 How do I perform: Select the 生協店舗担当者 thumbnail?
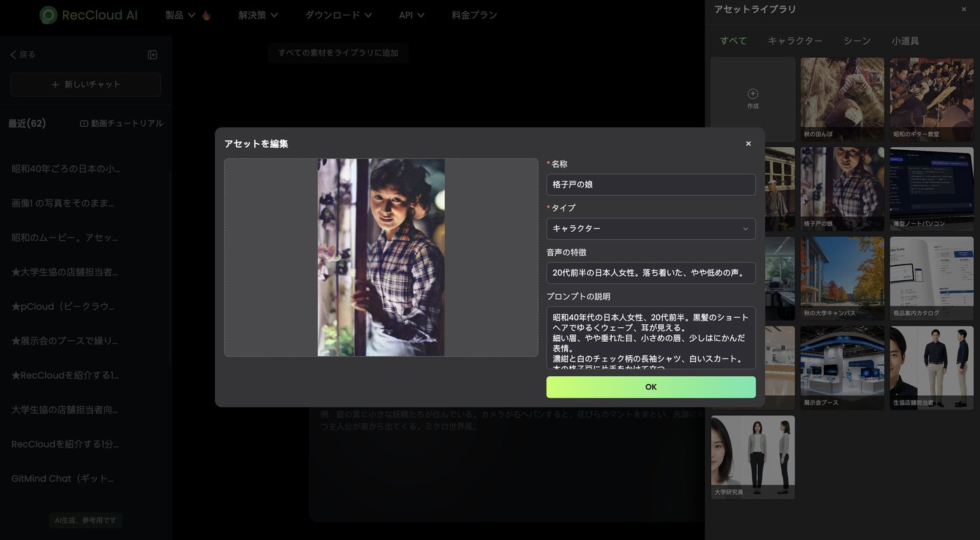(932, 368)
